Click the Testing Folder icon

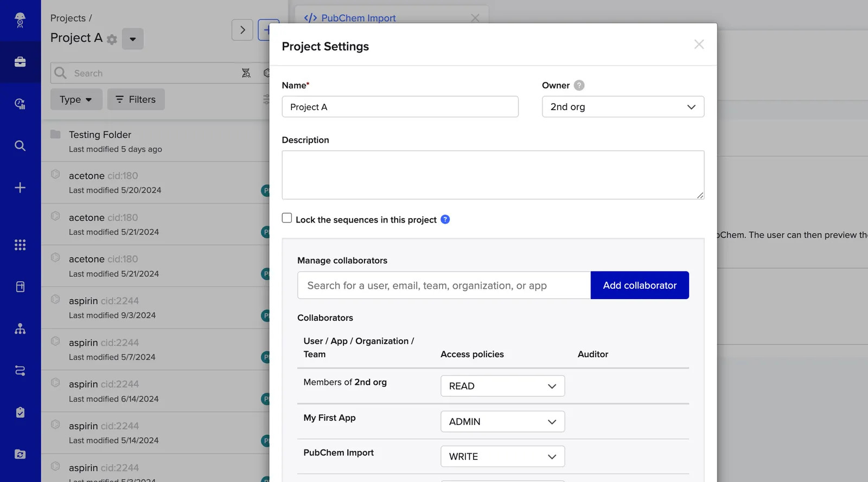click(55, 134)
